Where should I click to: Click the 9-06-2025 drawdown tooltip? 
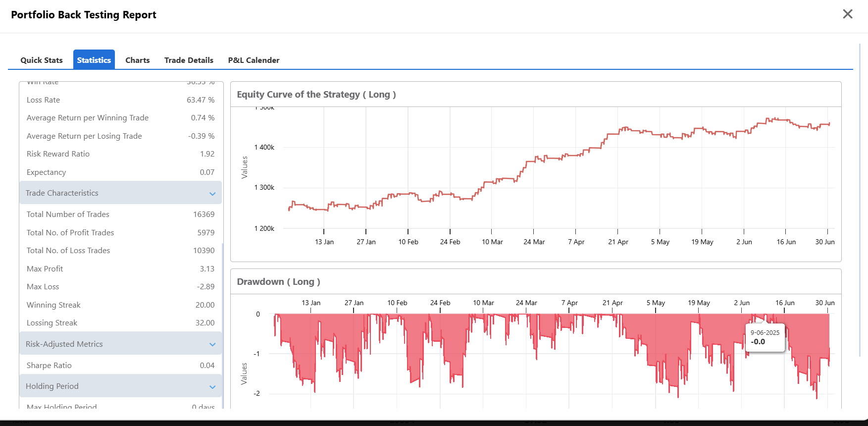pos(765,337)
